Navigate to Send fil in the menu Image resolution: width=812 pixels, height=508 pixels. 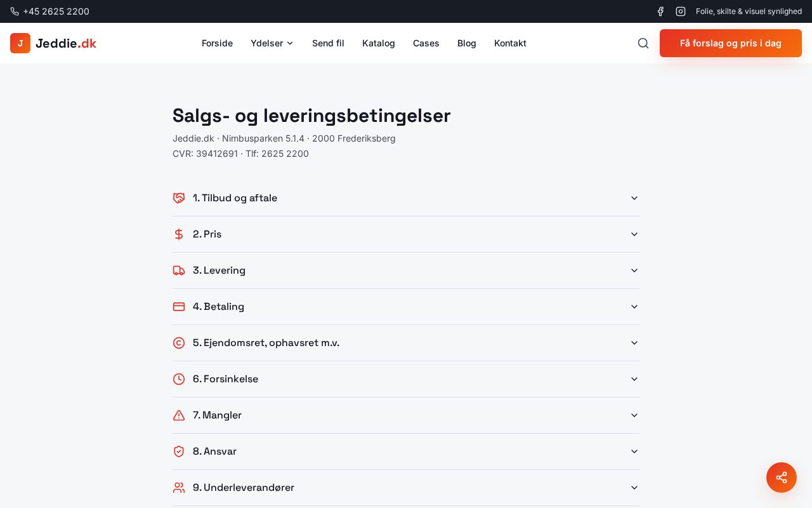(x=328, y=43)
